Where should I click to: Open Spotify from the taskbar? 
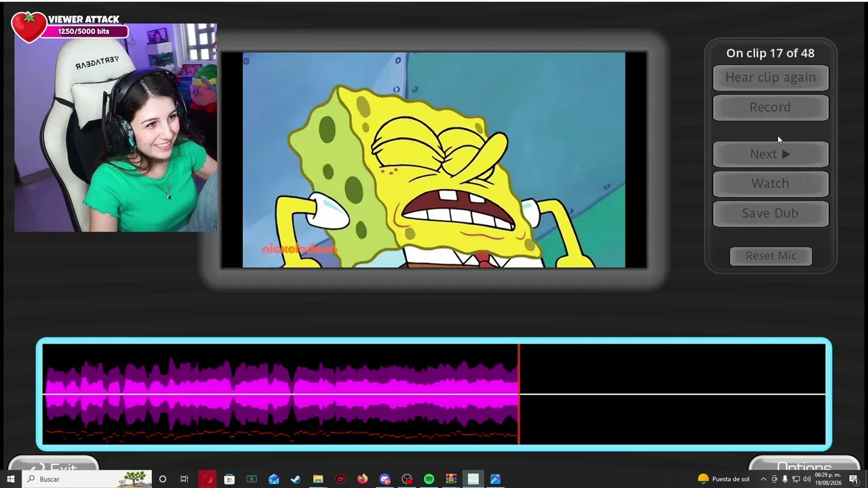point(429,479)
